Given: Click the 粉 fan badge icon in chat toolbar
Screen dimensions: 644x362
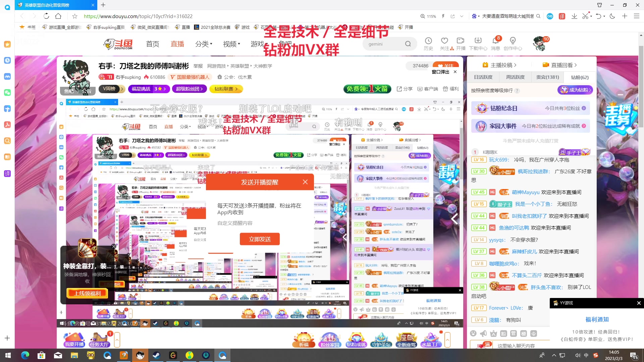Looking at the screenshot, I should tap(503, 333).
